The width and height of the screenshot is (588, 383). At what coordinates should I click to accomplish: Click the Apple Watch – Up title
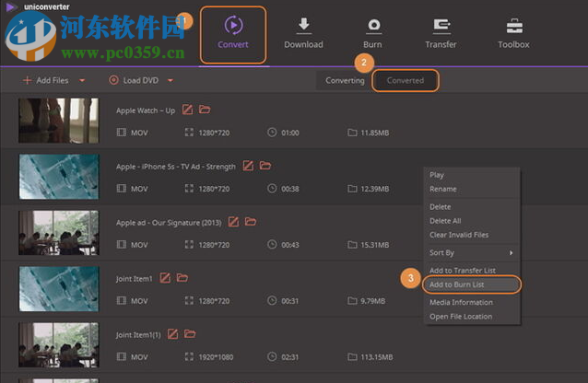(146, 110)
